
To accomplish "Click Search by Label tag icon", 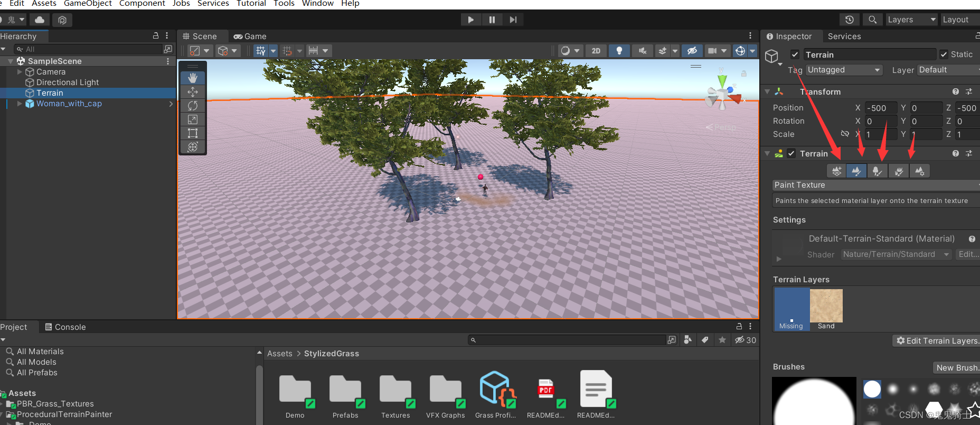I will click(705, 340).
